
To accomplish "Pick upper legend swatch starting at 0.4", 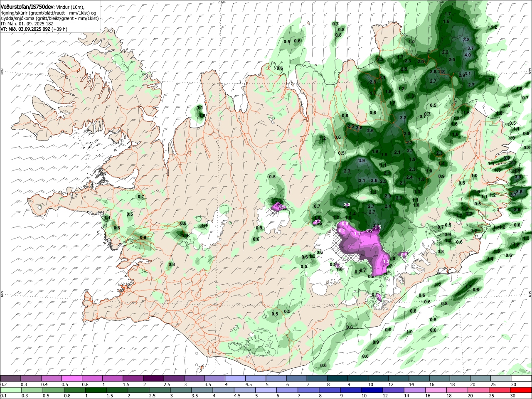I will [51, 378].
